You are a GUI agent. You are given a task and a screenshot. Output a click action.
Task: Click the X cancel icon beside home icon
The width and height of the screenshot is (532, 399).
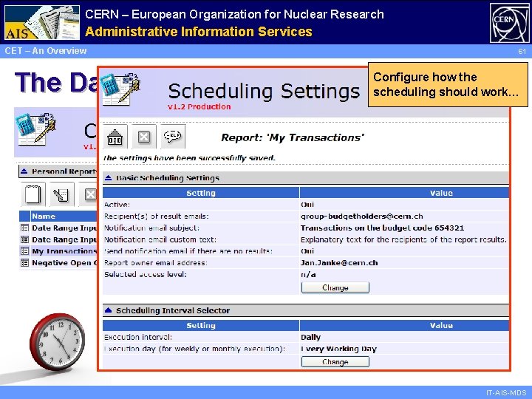click(x=144, y=137)
